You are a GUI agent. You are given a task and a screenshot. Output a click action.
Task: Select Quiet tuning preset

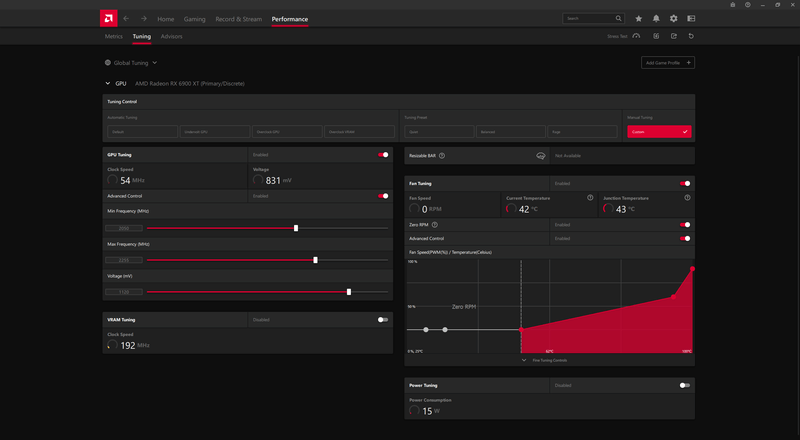click(439, 132)
